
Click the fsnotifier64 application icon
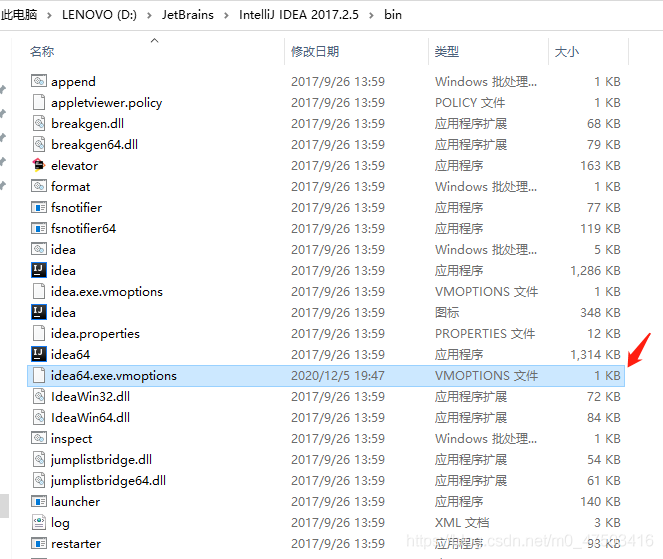[x=39, y=228]
